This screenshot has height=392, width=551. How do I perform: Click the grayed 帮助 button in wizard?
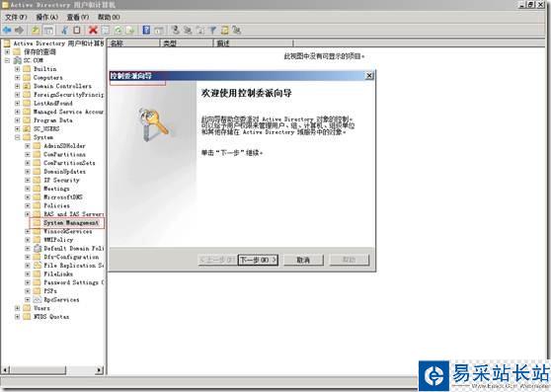click(x=349, y=260)
